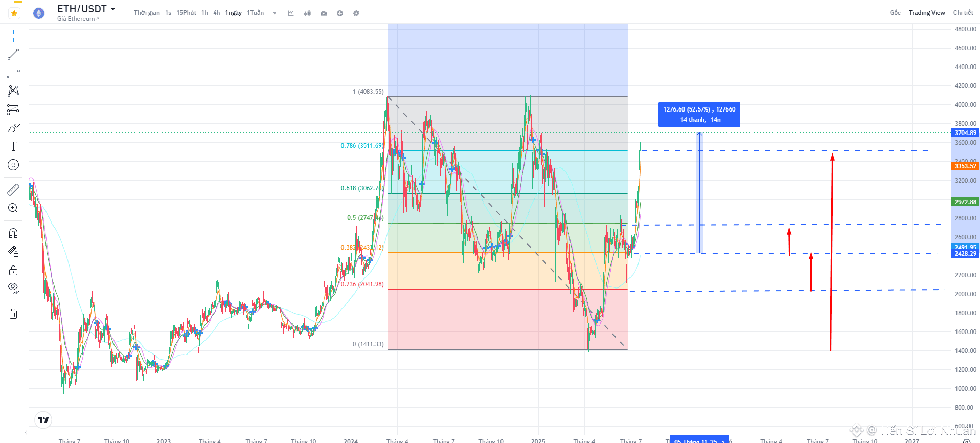Screen dimensions: 980x443
Task: Click the 4800.00 price axis label
Action: click(965, 29)
